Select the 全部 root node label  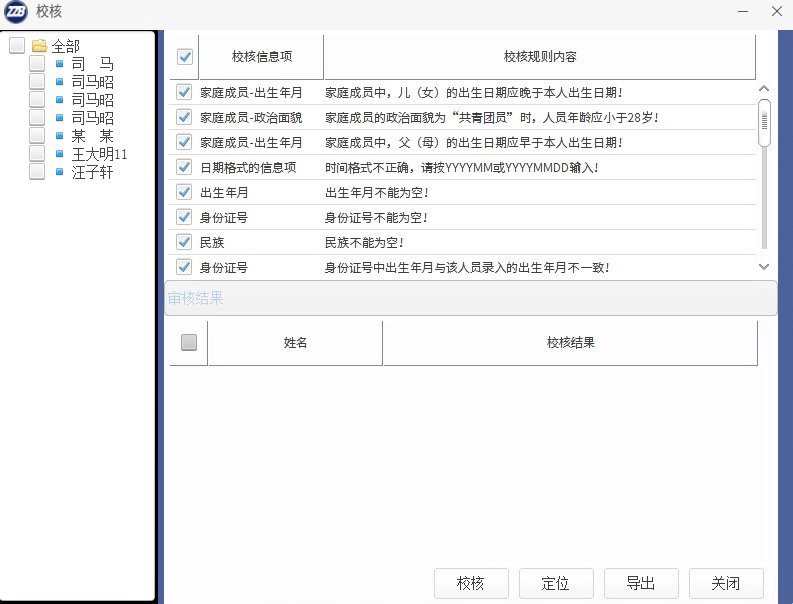66,46
